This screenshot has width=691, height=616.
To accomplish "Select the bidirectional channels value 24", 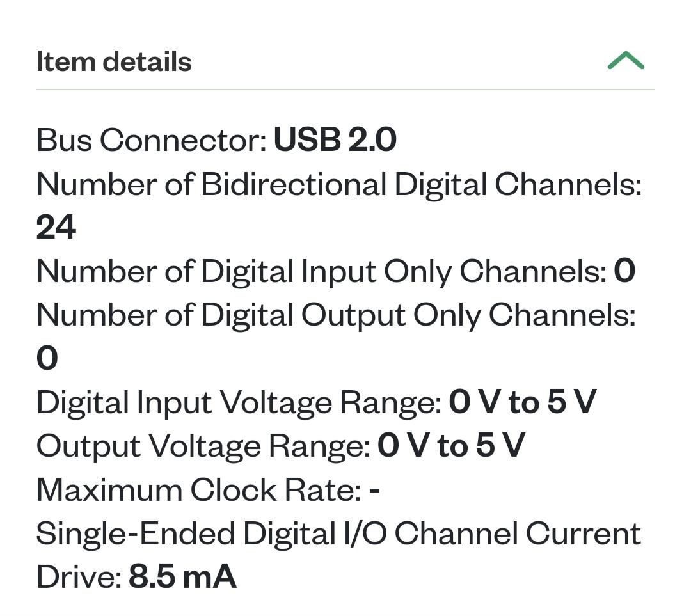I will pos(56,227).
